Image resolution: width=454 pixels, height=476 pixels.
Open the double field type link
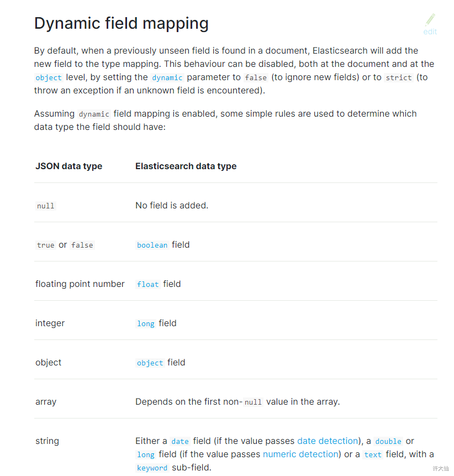pos(388,441)
